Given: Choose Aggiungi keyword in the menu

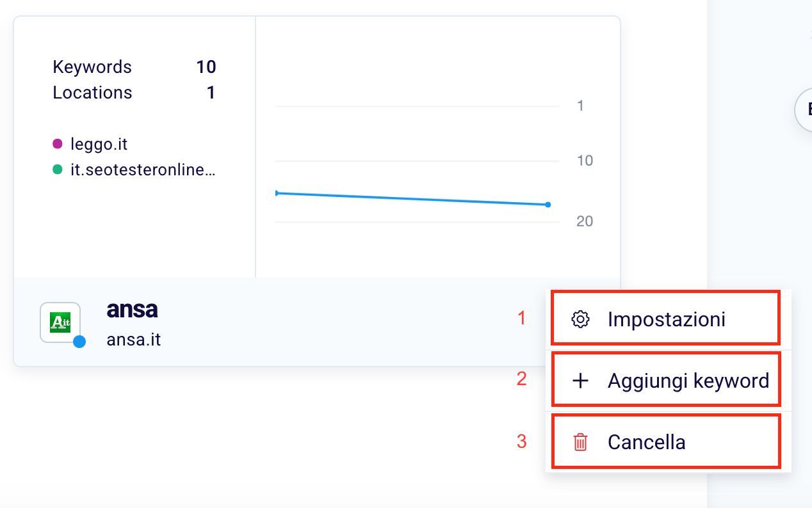Looking at the screenshot, I should pyautogui.click(x=688, y=381).
